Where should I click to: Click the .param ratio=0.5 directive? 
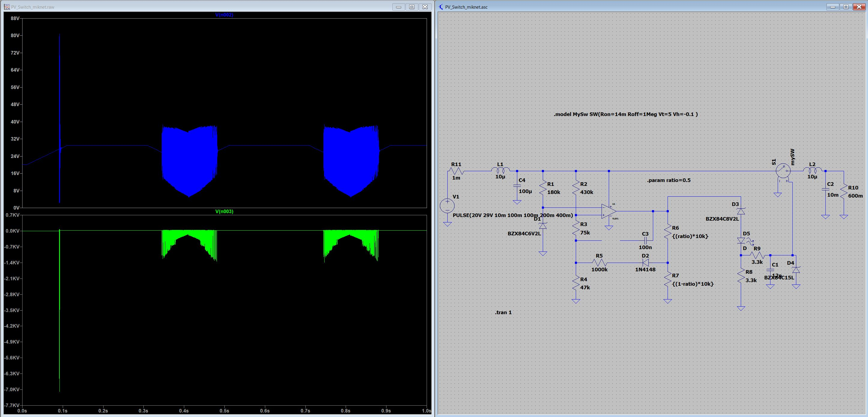click(x=668, y=180)
